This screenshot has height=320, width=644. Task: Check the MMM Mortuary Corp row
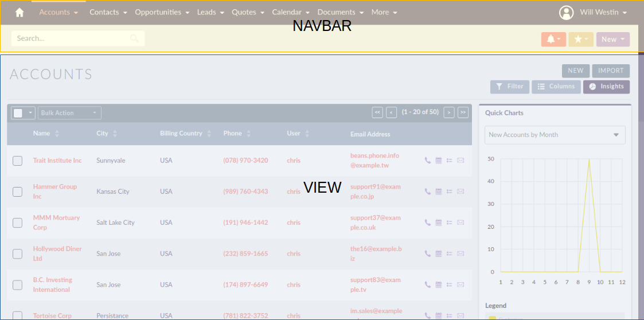(x=17, y=223)
